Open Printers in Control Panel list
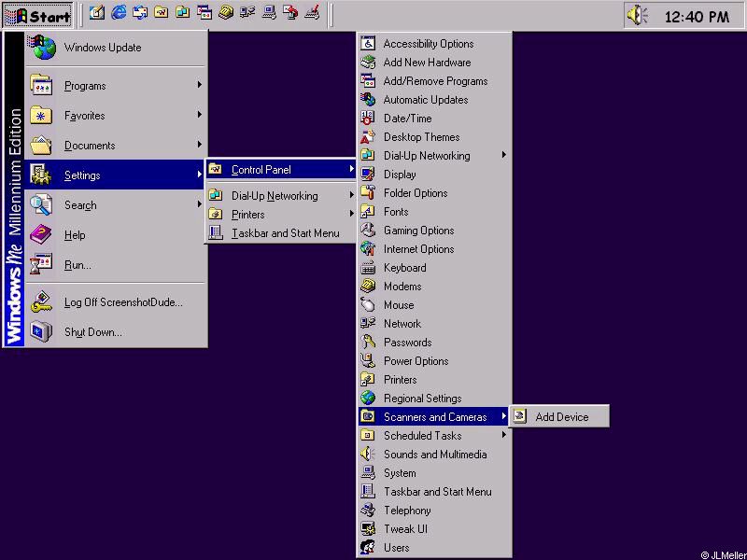This screenshot has height=560, width=747. 434,380
